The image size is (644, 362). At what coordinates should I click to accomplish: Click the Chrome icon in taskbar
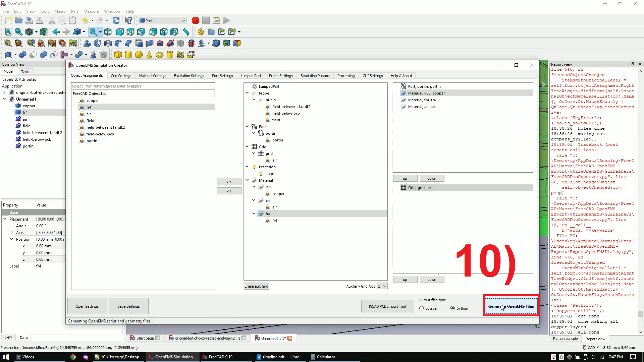click(x=73, y=357)
